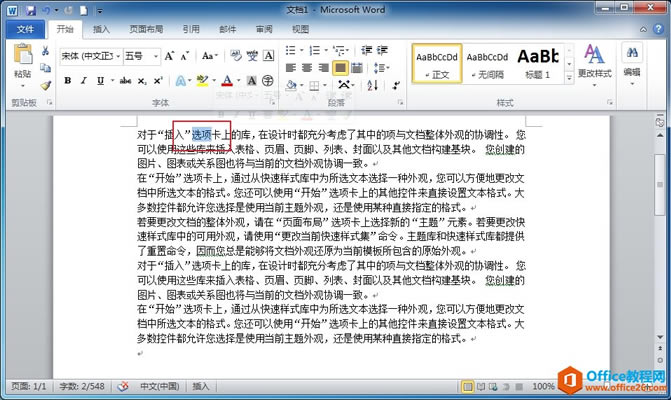Open the Change Case (Aa) dropdown
Image resolution: width=671 pixels, height=400 pixels.
tap(210, 56)
